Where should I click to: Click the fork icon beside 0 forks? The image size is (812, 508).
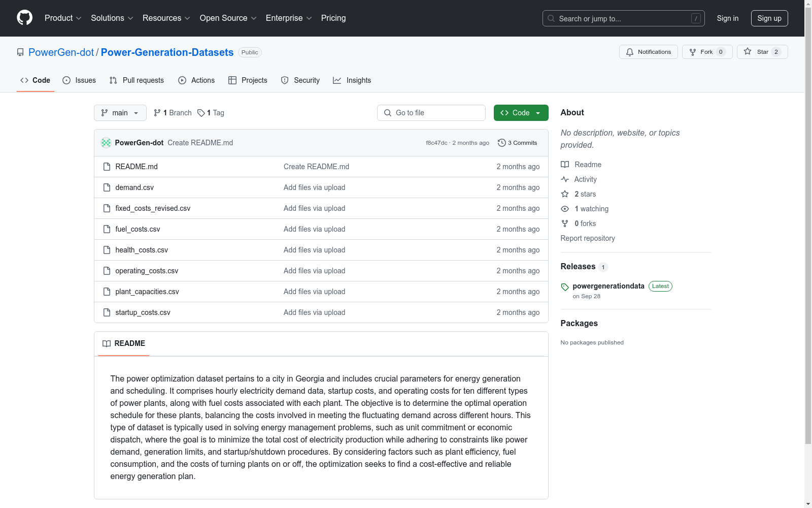[x=565, y=224]
